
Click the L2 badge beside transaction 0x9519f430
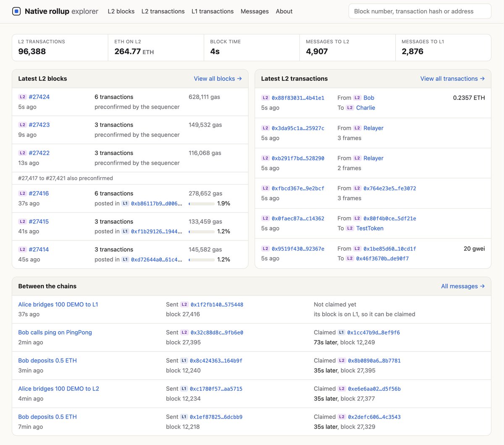pyautogui.click(x=265, y=249)
